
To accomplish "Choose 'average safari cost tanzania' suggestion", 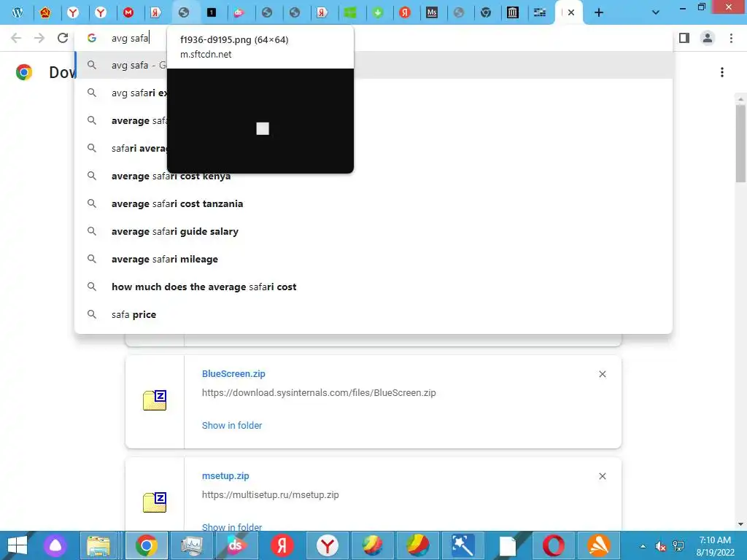I will (373, 204).
